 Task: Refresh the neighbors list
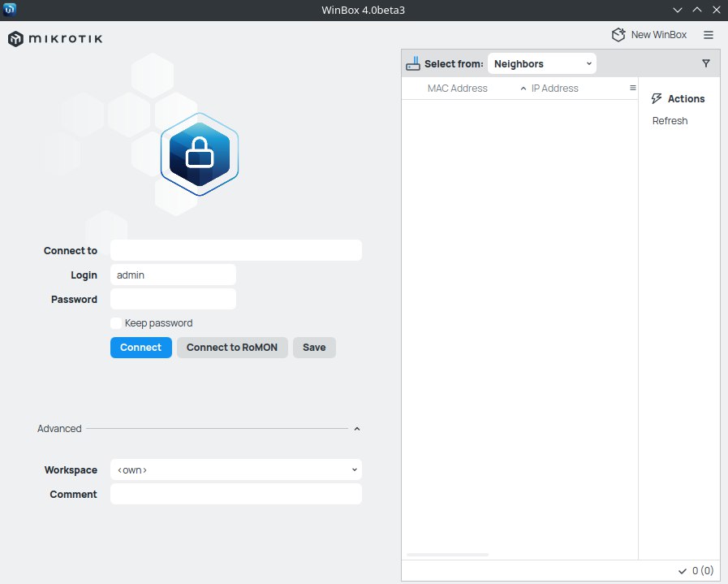[670, 121]
